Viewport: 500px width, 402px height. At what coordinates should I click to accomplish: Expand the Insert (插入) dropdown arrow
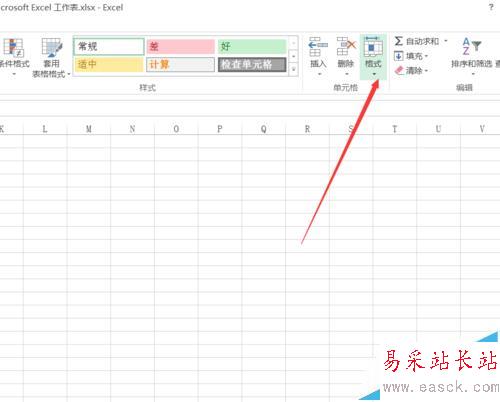(319, 74)
